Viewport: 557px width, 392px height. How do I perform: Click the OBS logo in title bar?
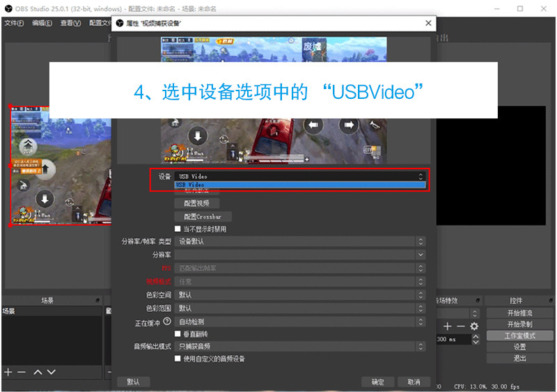[8, 8]
